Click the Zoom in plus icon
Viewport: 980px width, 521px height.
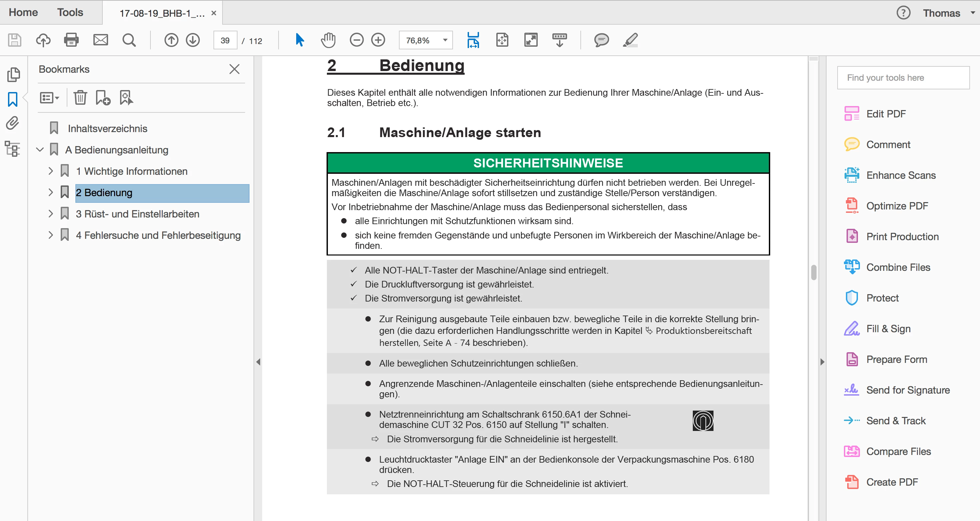(x=378, y=40)
